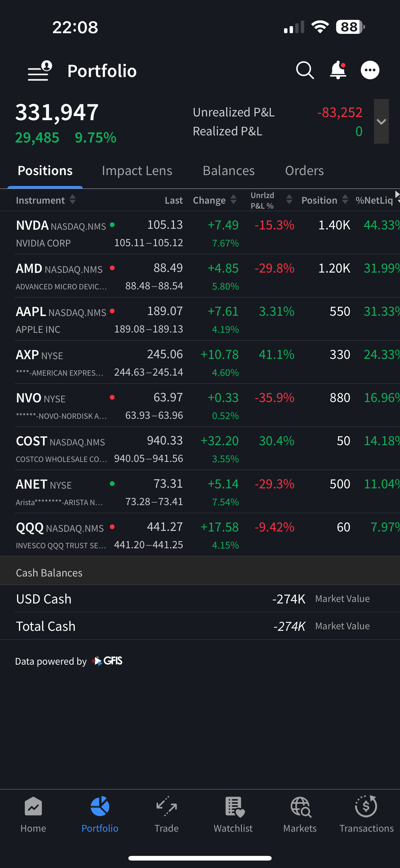Open the Orders tab
The height and width of the screenshot is (868, 400).
coord(304,171)
